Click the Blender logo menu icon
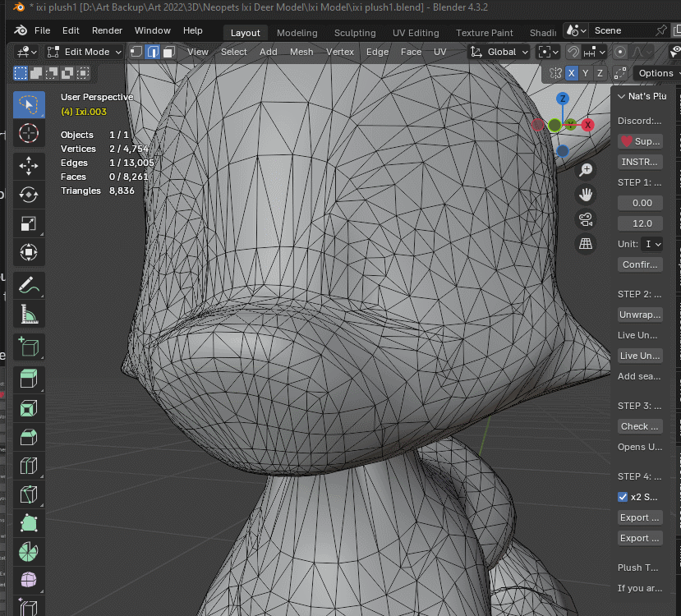Image resolution: width=681 pixels, height=616 pixels. click(21, 30)
